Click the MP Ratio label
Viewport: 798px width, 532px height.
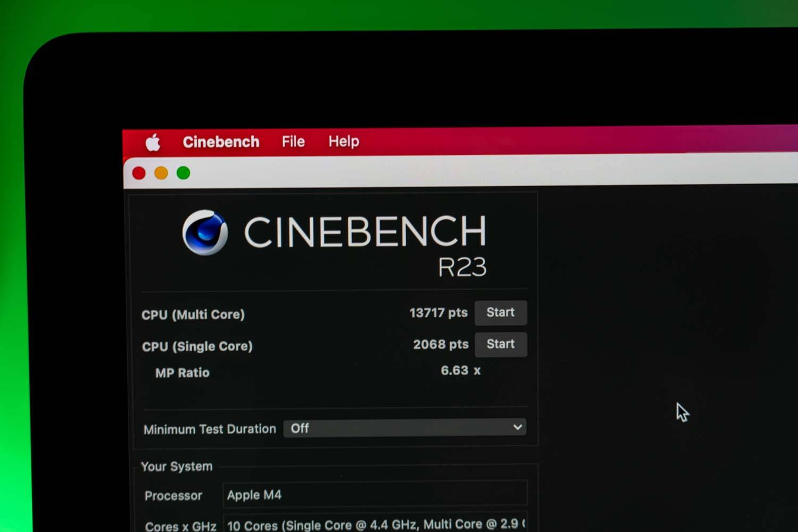pos(182,372)
